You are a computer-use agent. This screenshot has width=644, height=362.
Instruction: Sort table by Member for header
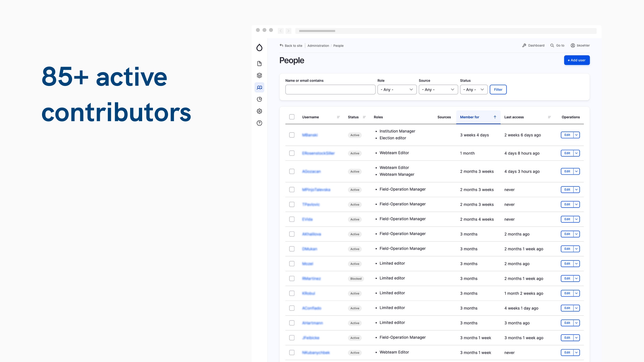[x=469, y=117]
